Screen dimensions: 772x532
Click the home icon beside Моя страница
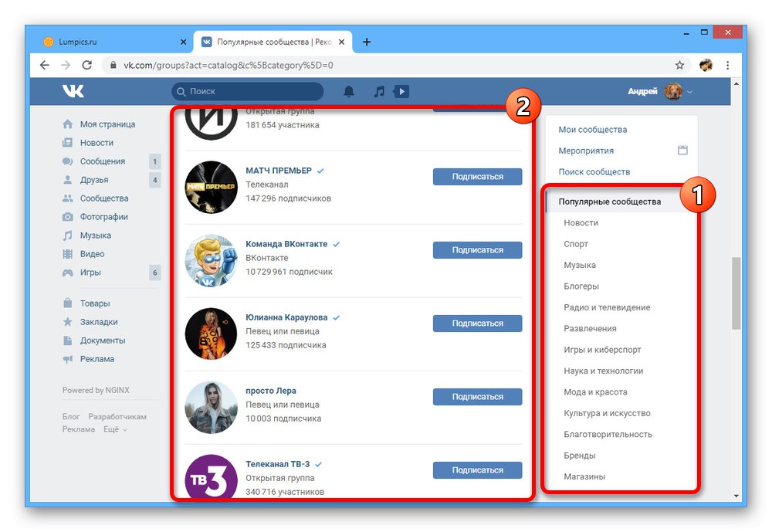pos(67,124)
